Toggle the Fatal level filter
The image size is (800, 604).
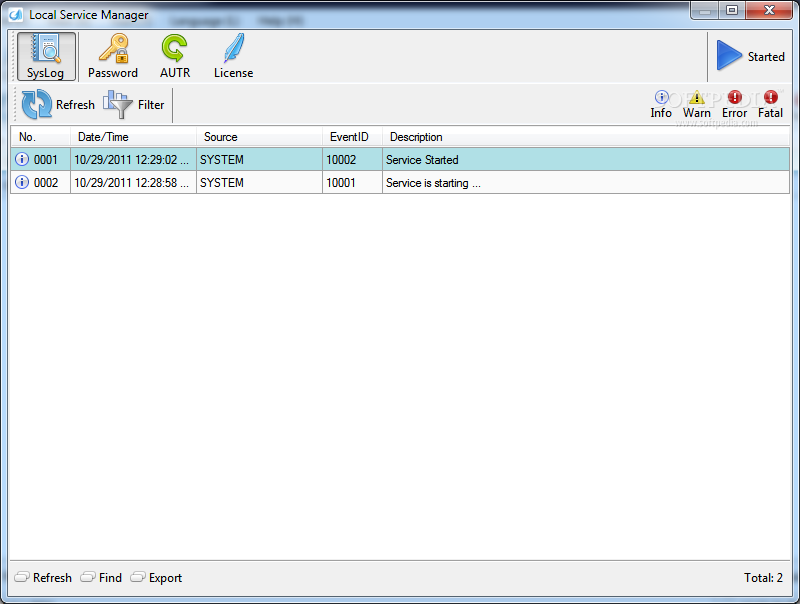tap(770, 105)
